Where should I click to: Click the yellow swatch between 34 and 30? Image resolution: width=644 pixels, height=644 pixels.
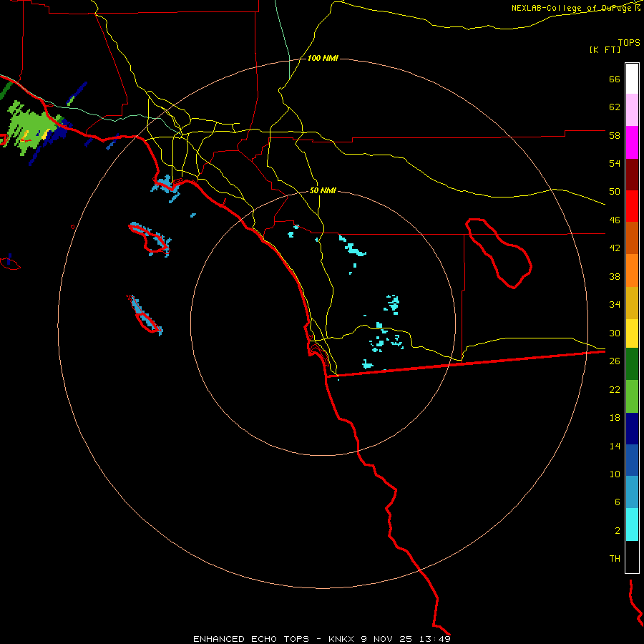632,333
